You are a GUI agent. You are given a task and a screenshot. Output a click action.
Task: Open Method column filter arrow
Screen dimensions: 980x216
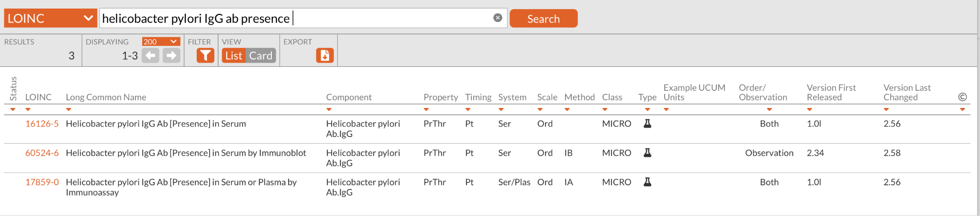[567, 109]
